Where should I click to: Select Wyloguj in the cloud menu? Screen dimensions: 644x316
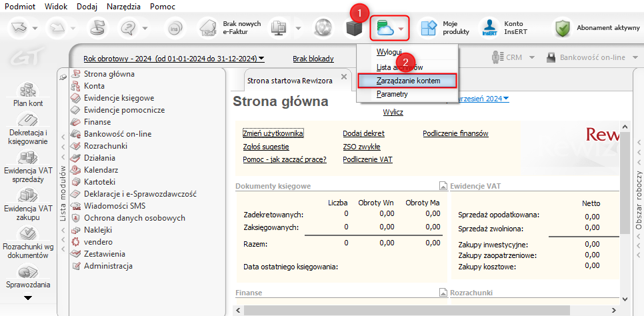(x=389, y=52)
